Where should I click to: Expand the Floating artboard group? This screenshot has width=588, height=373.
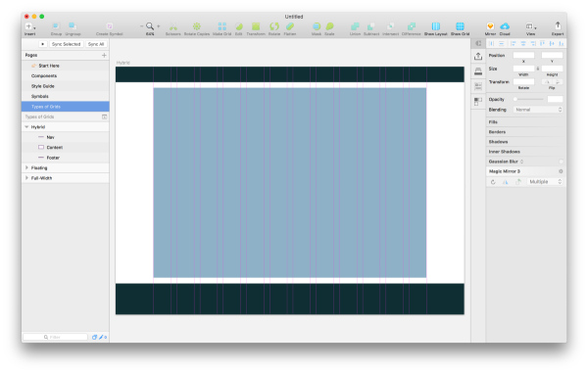26,167
